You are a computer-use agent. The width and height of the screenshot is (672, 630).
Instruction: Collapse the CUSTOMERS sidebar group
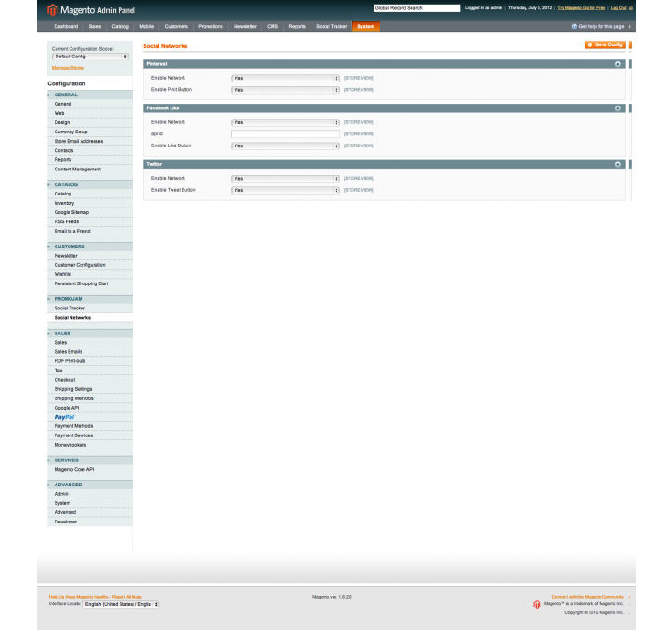point(90,246)
